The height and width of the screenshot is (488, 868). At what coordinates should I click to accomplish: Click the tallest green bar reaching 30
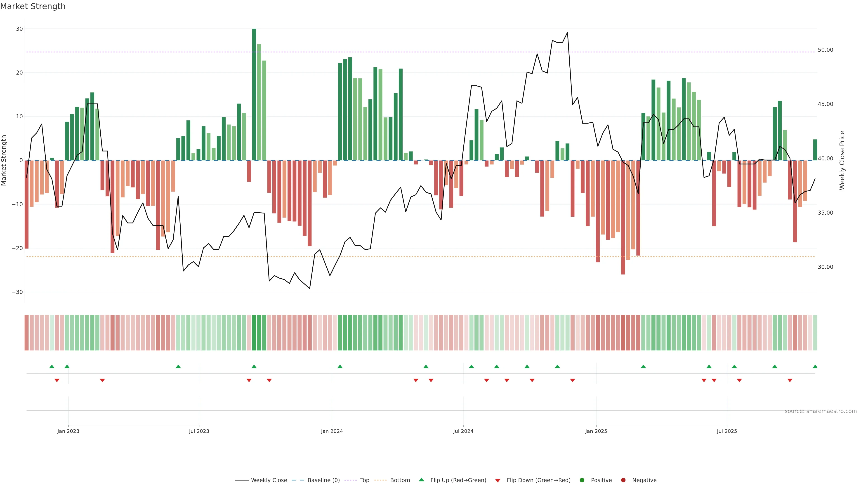(254, 94)
